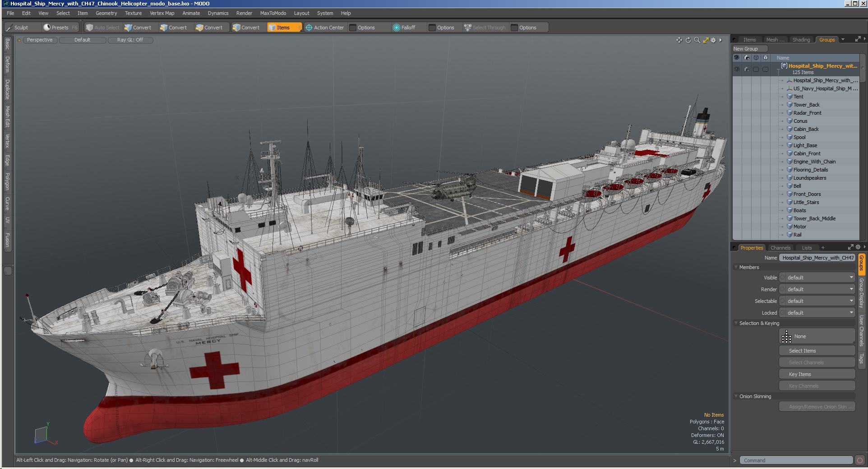Viewport: 868px width, 469px height.
Task: Select the Engine_With_Chain item in list
Action: [814, 162]
